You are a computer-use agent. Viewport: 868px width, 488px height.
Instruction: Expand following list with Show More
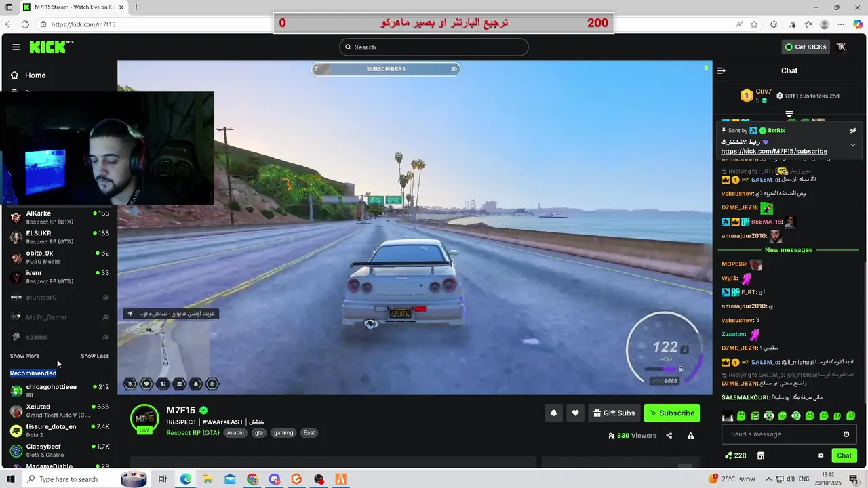[24, 356]
